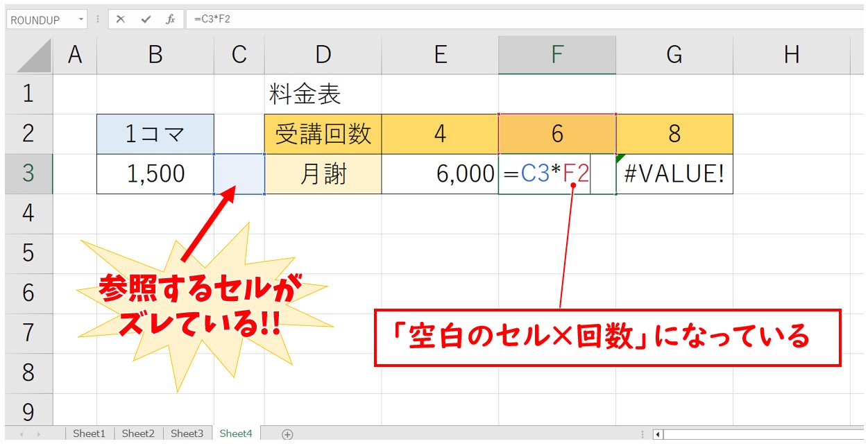Select all cells using the corner triangle
Viewport: 868px width, 446px height.
[34, 55]
